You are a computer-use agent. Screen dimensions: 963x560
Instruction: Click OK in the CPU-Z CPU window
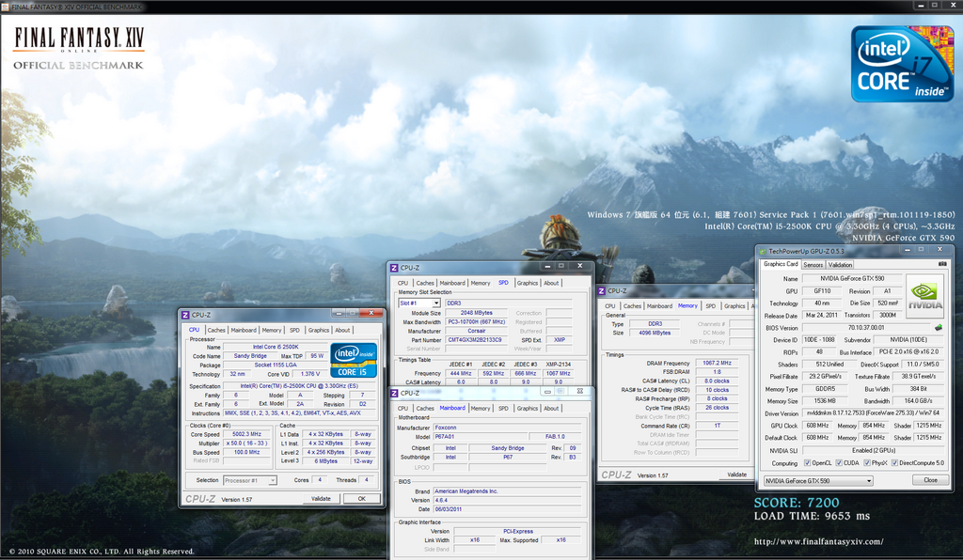[362, 499]
